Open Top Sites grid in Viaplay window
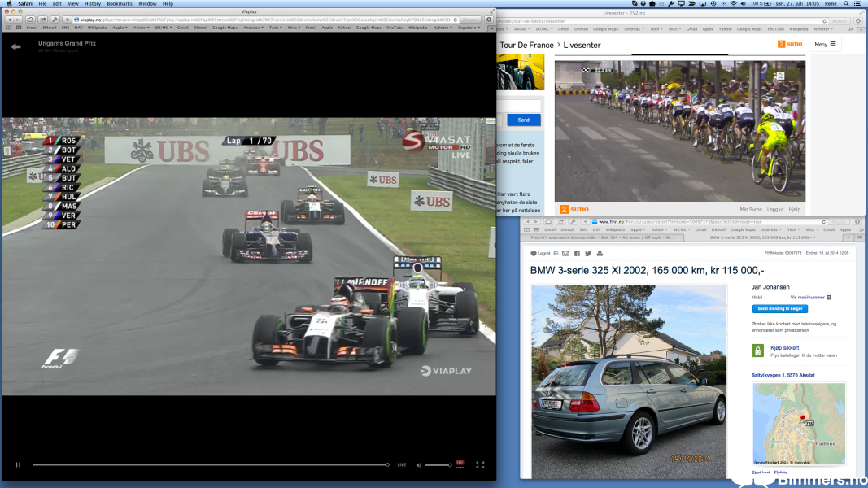 pos(19,27)
